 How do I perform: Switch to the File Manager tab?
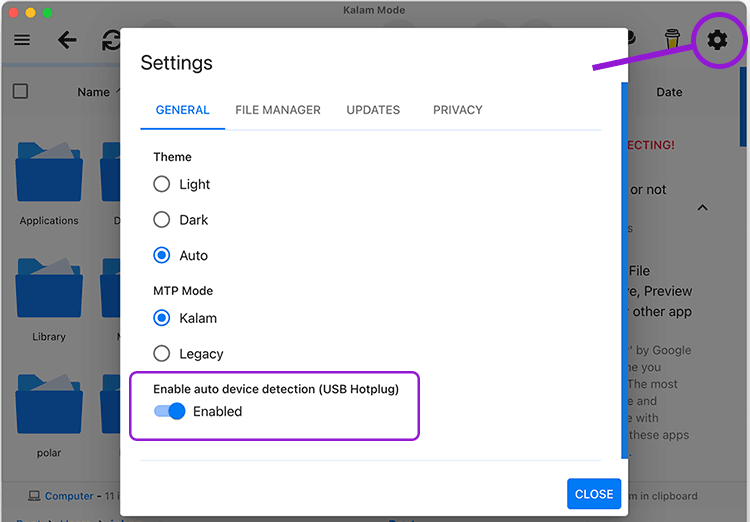[278, 110]
